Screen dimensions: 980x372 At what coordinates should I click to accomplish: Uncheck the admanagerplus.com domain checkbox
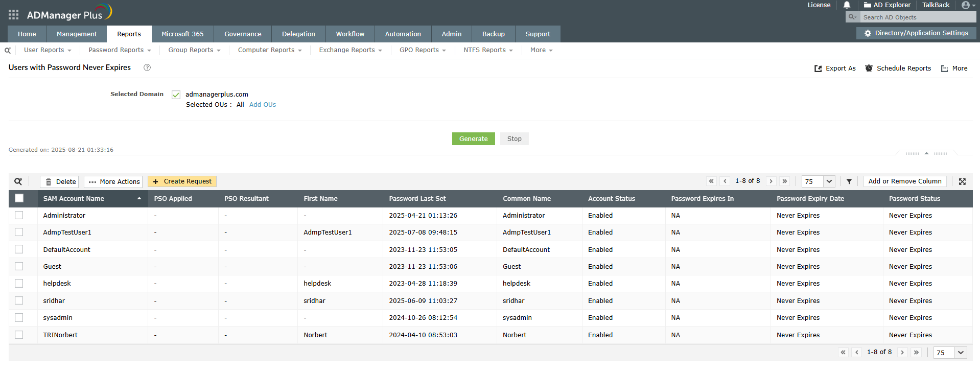tap(176, 95)
